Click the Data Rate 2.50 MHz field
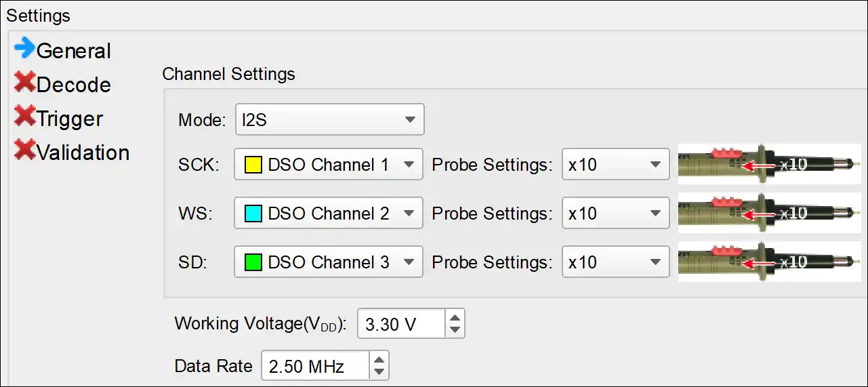This screenshot has height=387, width=868. (x=315, y=367)
